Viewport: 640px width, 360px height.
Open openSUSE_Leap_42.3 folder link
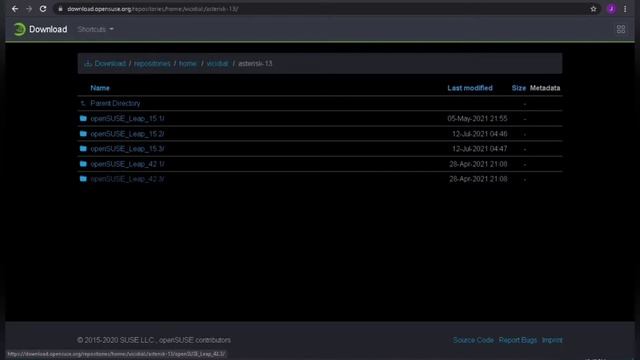click(127, 179)
